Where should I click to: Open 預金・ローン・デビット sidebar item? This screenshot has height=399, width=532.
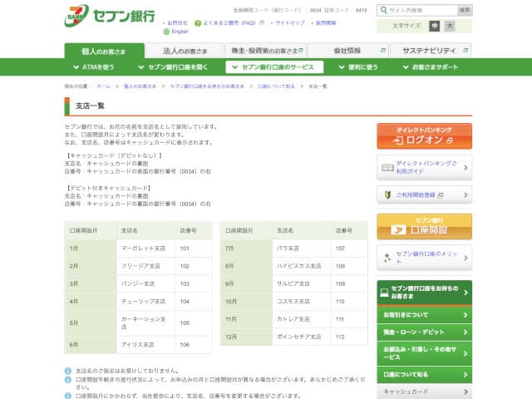[x=425, y=332]
